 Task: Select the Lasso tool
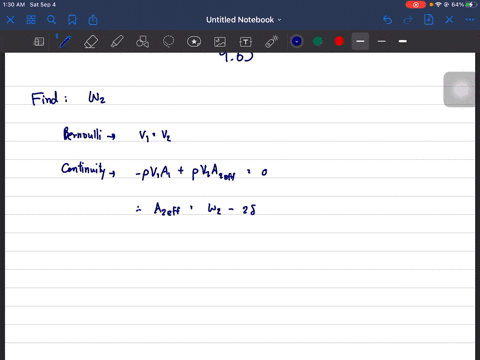point(168,42)
